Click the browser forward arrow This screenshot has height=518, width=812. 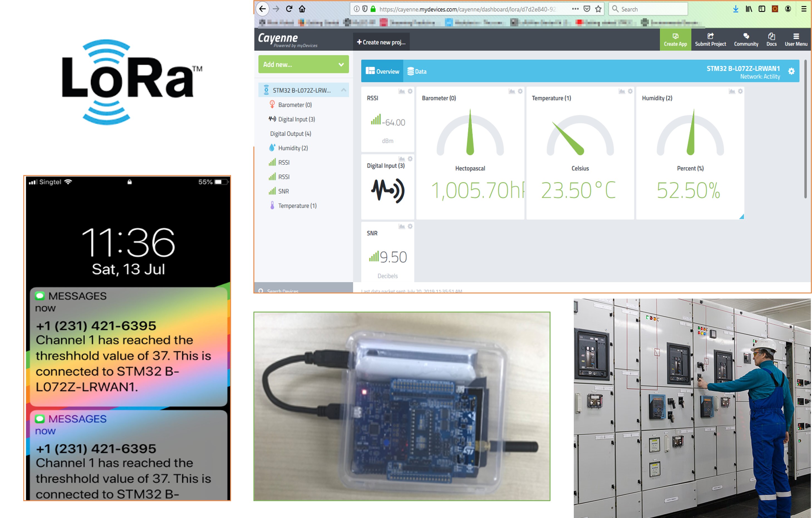coord(276,9)
